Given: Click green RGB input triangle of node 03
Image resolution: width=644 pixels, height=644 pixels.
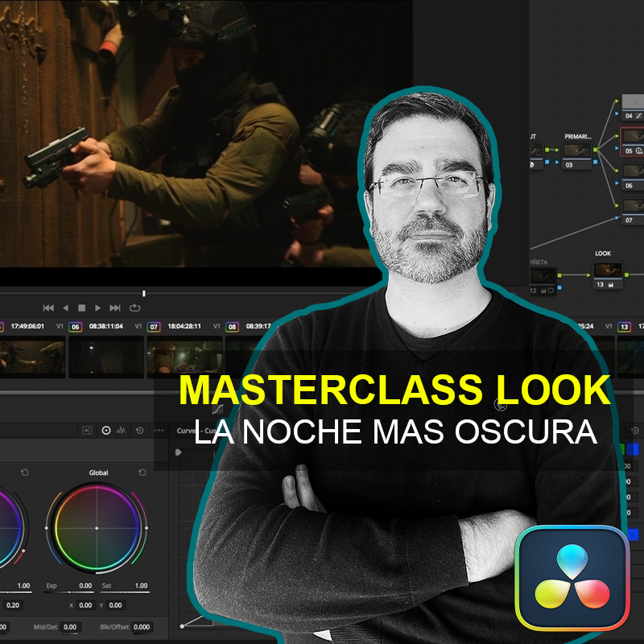Looking at the screenshot, I should (557, 150).
